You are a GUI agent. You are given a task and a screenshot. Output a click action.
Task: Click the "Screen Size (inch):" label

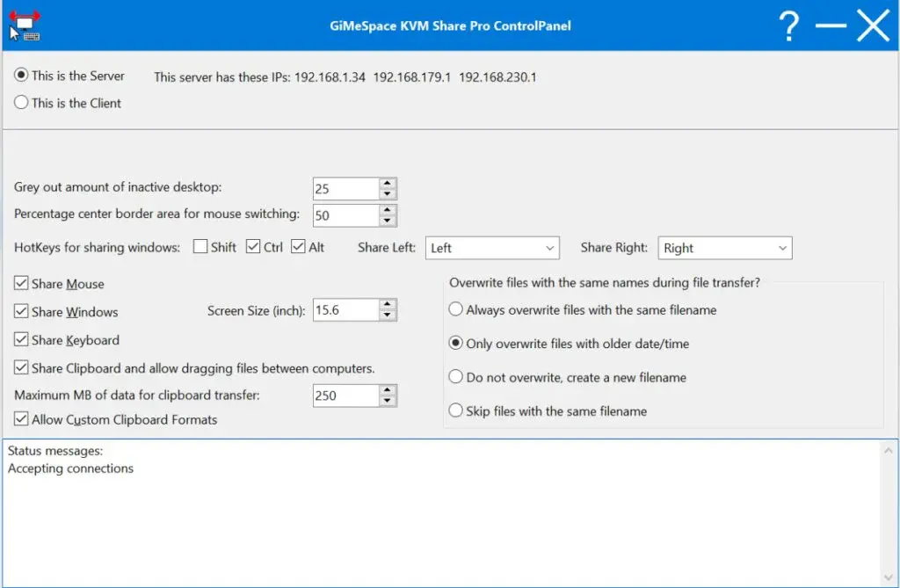click(x=256, y=310)
